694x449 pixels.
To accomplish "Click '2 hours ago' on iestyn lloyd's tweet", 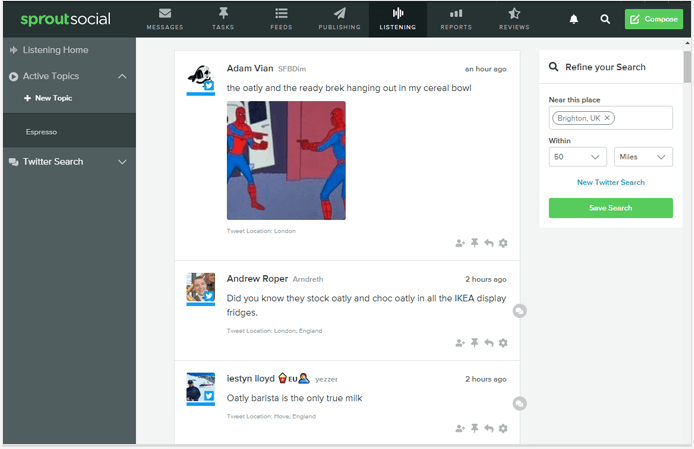I will click(486, 379).
